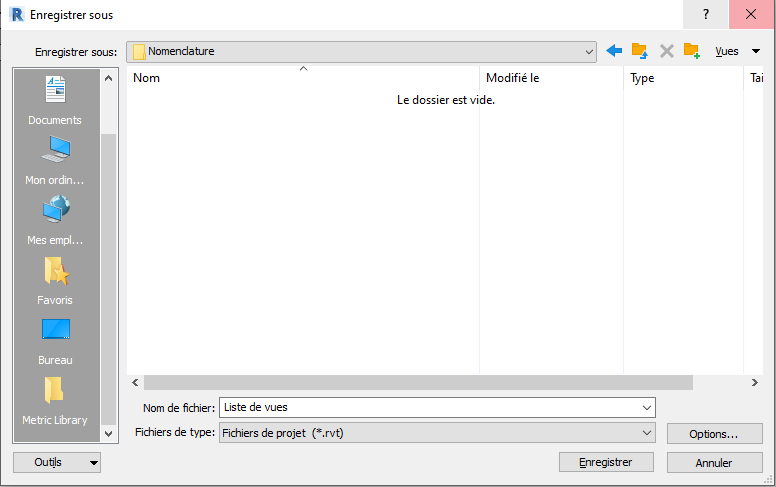Expand the Nomenclature folder dropdown
Image resolution: width=776 pixels, height=487 pixels.
point(589,51)
